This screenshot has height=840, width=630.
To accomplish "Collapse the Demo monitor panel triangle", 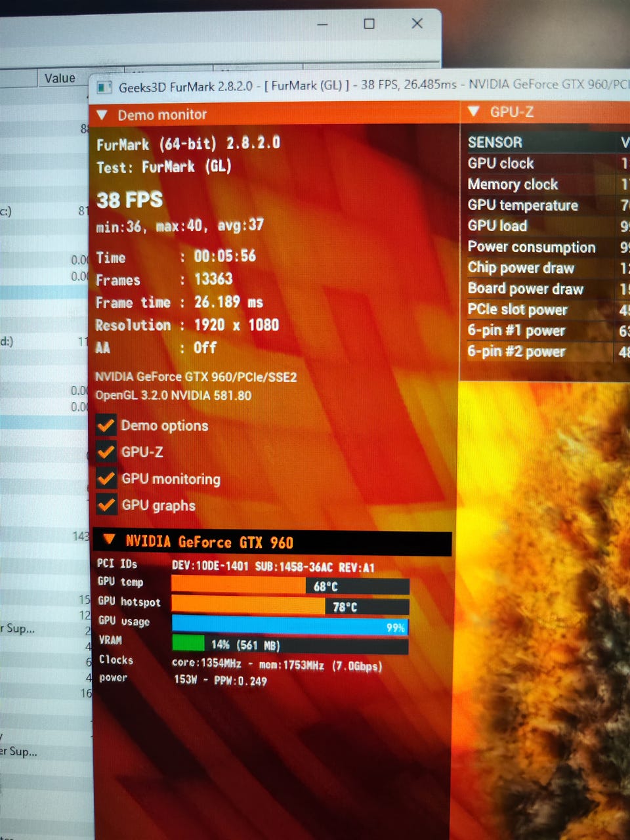I will coord(102,115).
